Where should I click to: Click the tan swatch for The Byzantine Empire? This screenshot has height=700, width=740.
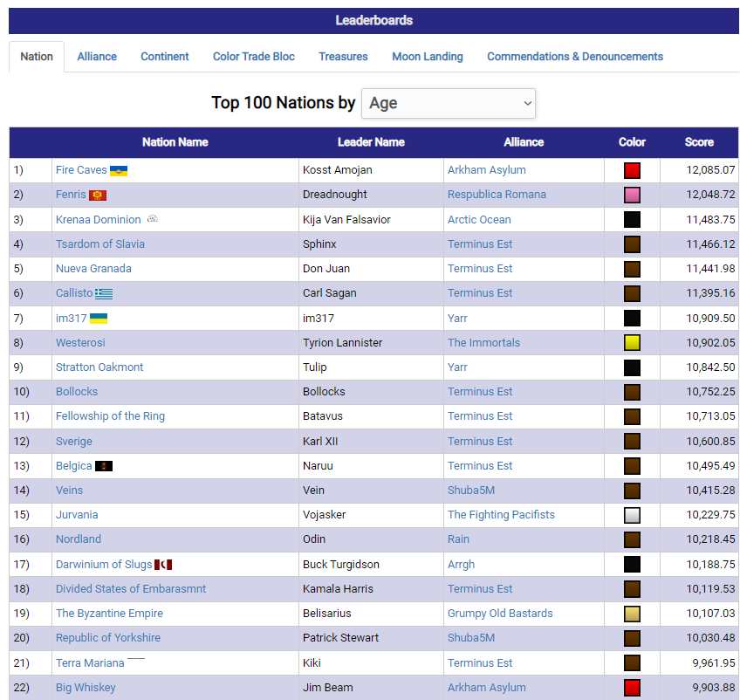[x=632, y=614]
